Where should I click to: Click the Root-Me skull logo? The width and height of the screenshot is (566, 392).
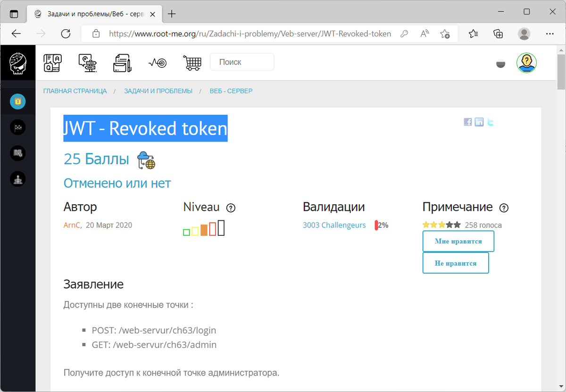coord(18,63)
